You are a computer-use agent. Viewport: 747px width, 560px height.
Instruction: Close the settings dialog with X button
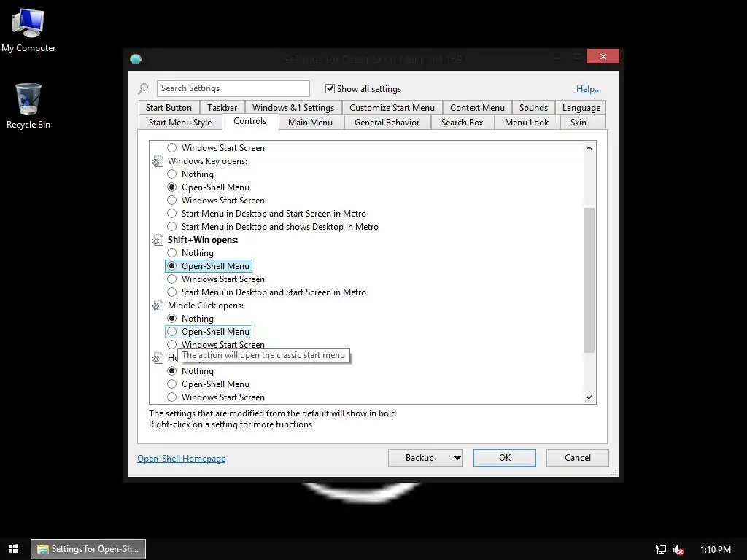[x=603, y=57]
